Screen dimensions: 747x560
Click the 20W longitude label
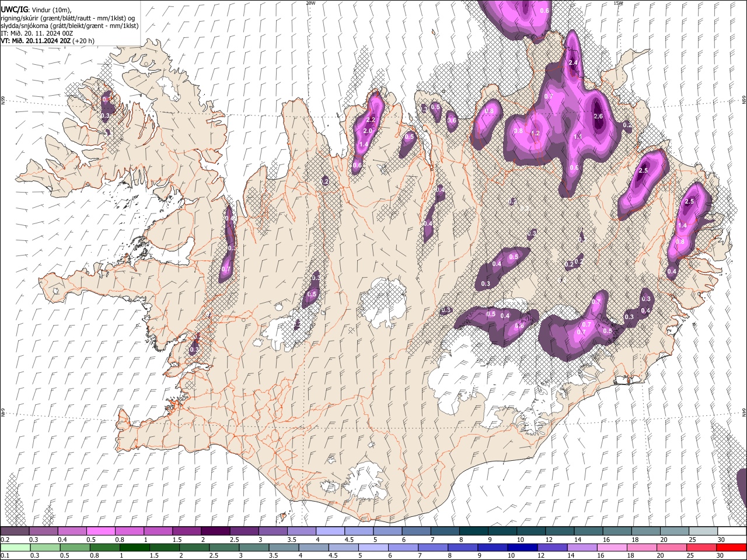coord(311,3)
